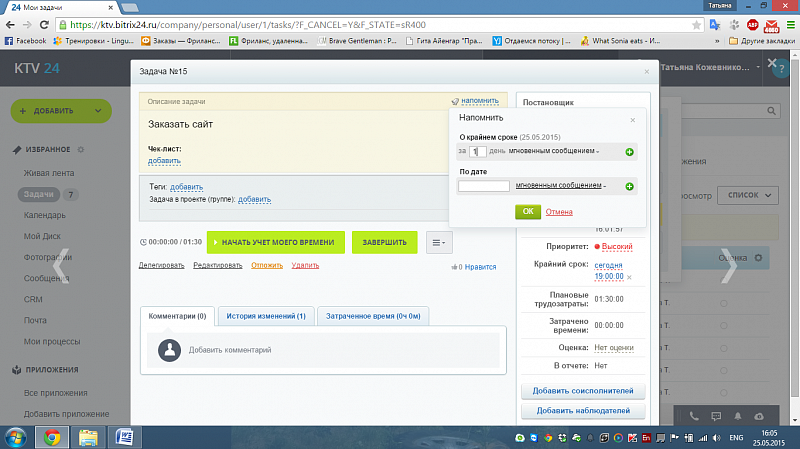
Task: Open 'Мои процессы' in sidebar
Action: pyautogui.click(x=52, y=341)
